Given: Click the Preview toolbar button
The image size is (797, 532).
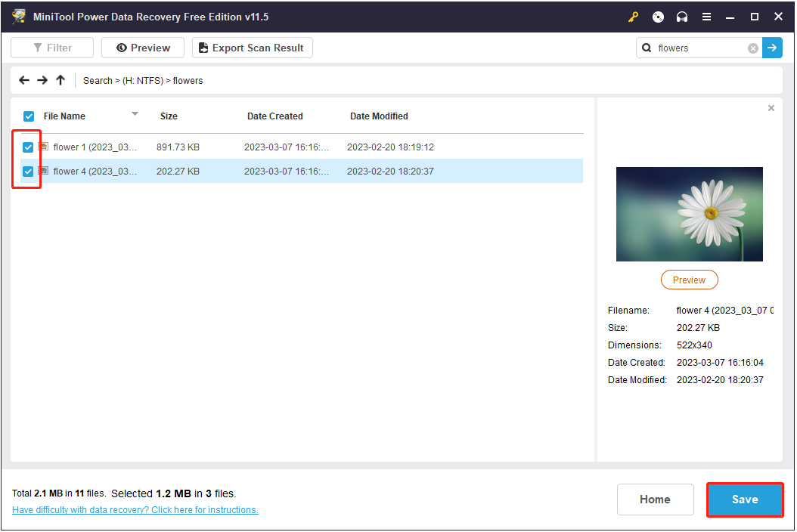Looking at the screenshot, I should click(143, 48).
